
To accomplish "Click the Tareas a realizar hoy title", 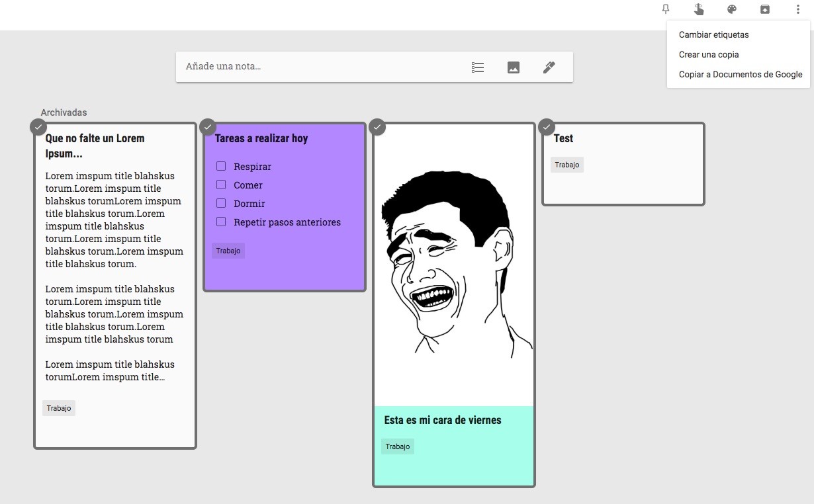I will coord(261,138).
